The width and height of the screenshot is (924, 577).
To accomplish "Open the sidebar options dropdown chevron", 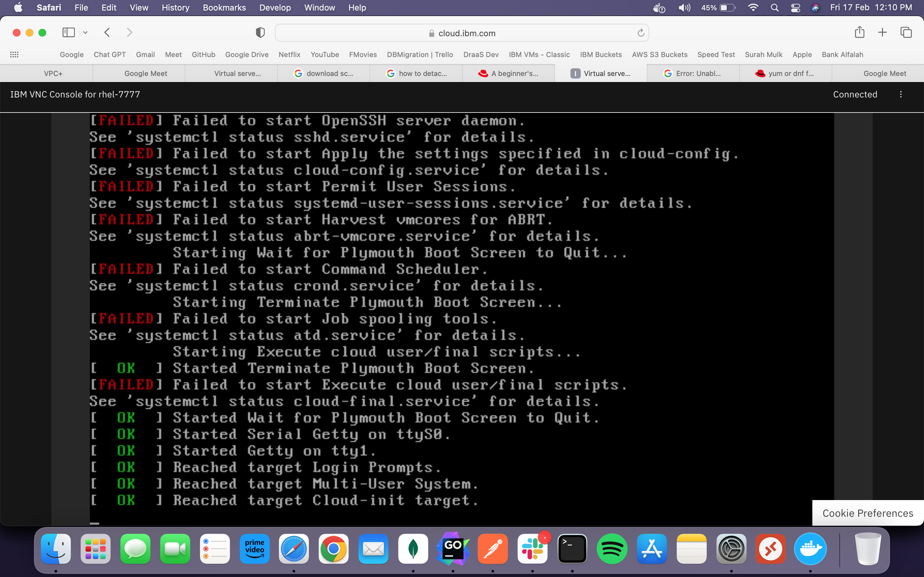I will pyautogui.click(x=86, y=33).
